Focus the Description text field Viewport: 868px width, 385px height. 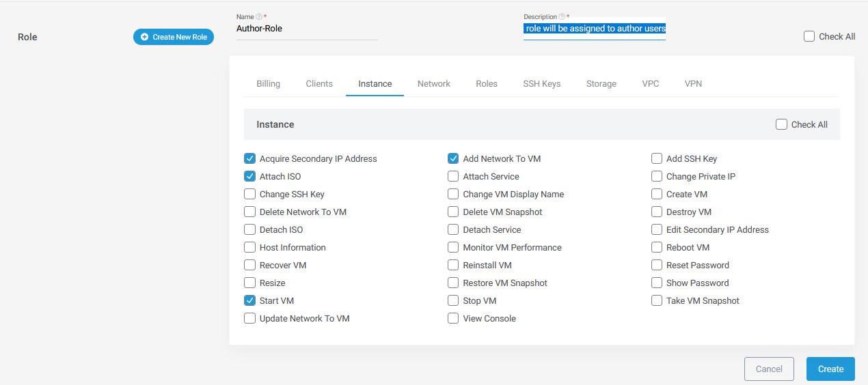(x=594, y=29)
